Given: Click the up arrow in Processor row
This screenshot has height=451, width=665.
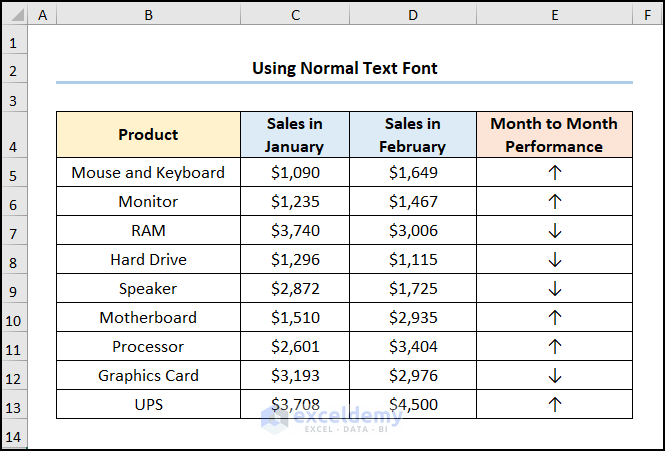Looking at the screenshot, I should click(x=555, y=346).
